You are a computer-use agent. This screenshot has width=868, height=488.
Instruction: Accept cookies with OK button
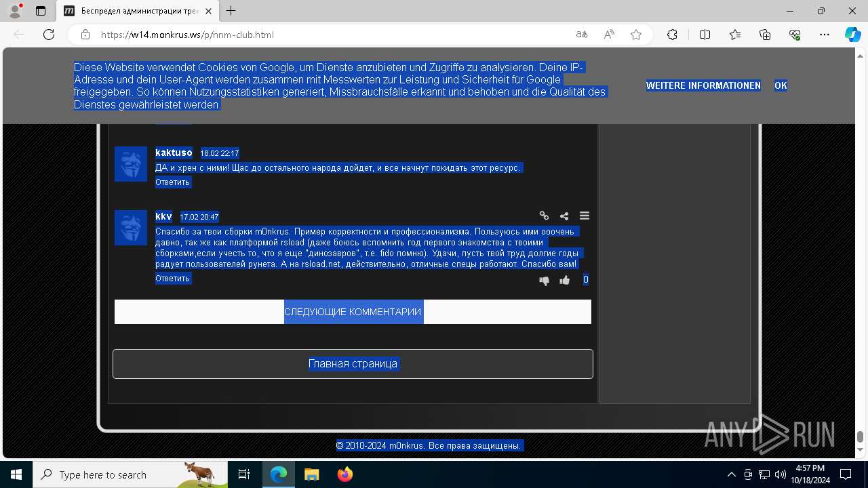click(781, 85)
